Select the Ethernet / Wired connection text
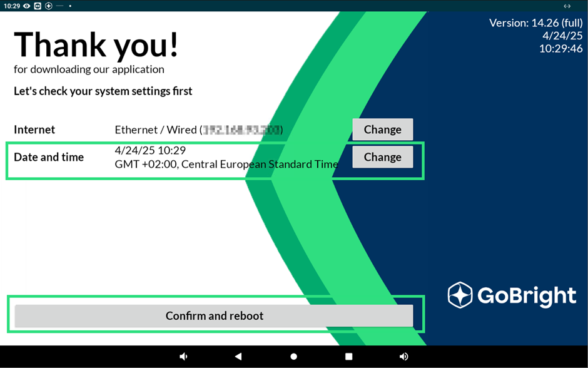This screenshot has width=588, height=368. click(x=199, y=130)
